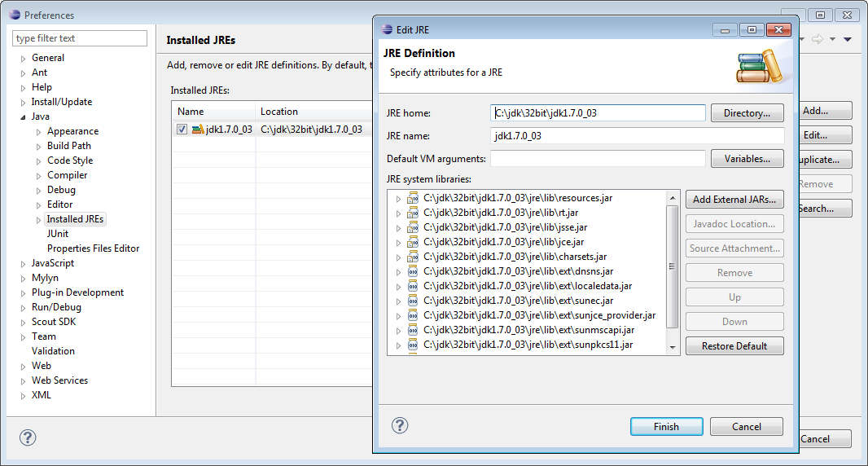The width and height of the screenshot is (868, 466).
Task: Click the sunmscapi.jar library icon
Action: [413, 330]
